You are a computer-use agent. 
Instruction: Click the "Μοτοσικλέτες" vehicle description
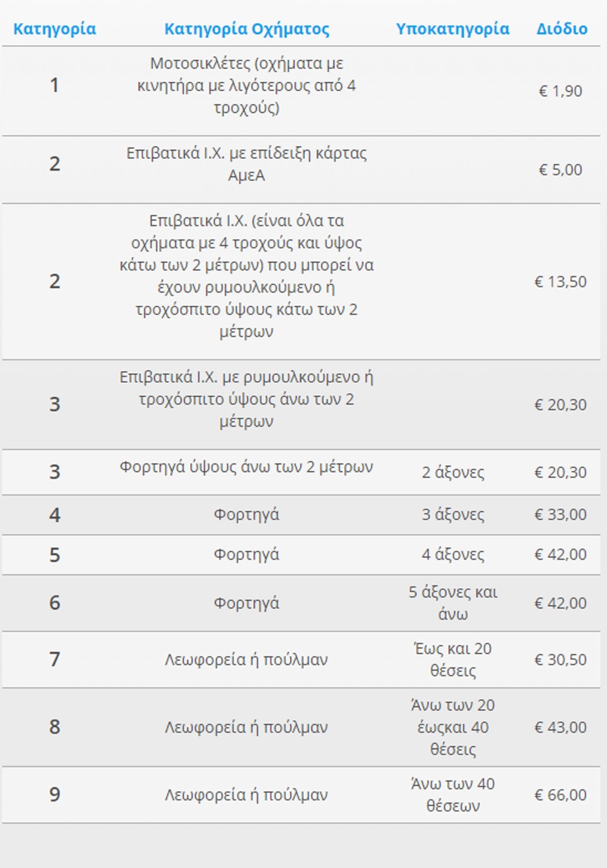coord(246,85)
